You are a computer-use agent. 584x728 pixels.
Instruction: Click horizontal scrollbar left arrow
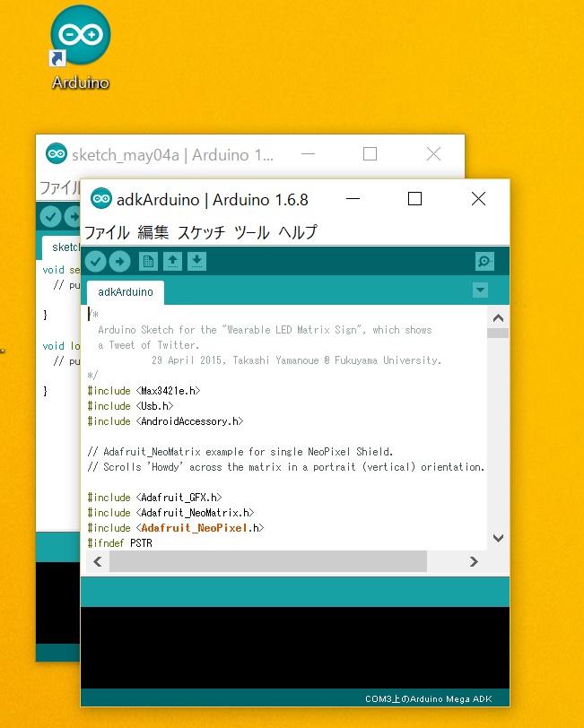97,561
